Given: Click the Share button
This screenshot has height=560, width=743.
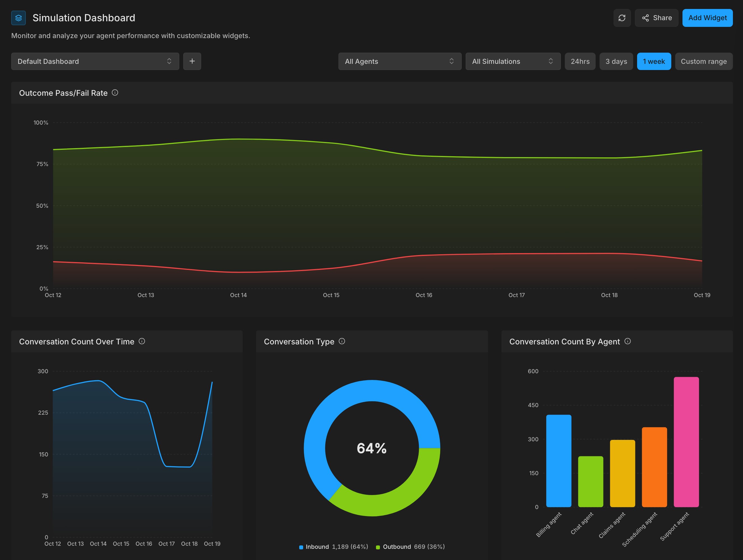Looking at the screenshot, I should (656, 18).
